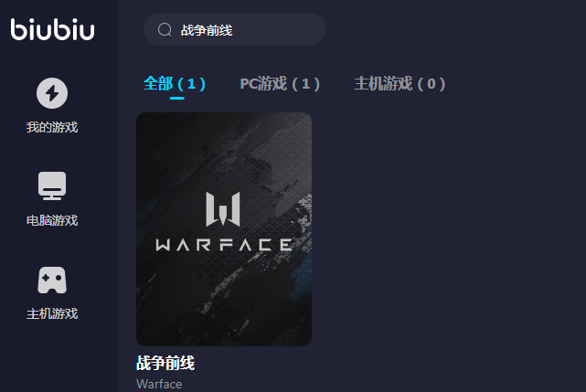The height and width of the screenshot is (392, 586).
Task: Select the computer monitor icon
Action: click(52, 185)
